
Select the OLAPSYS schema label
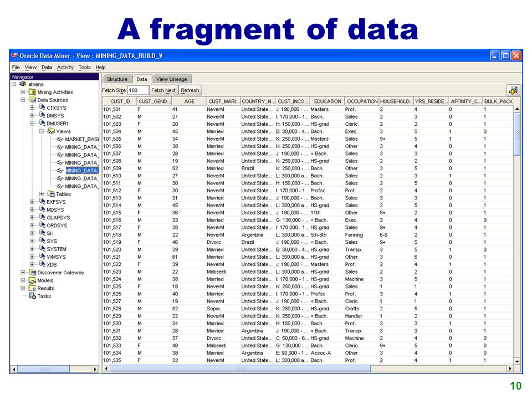[58, 217]
